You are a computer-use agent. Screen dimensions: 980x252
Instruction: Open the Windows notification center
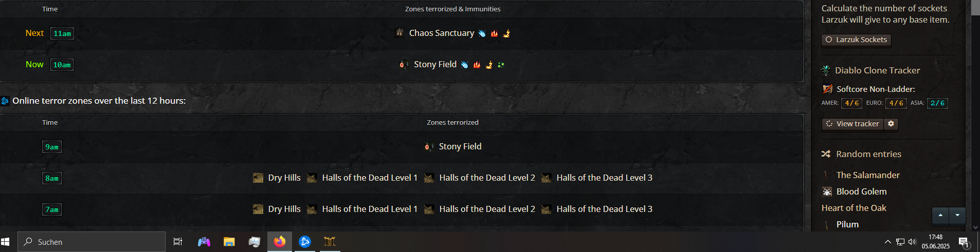click(964, 242)
